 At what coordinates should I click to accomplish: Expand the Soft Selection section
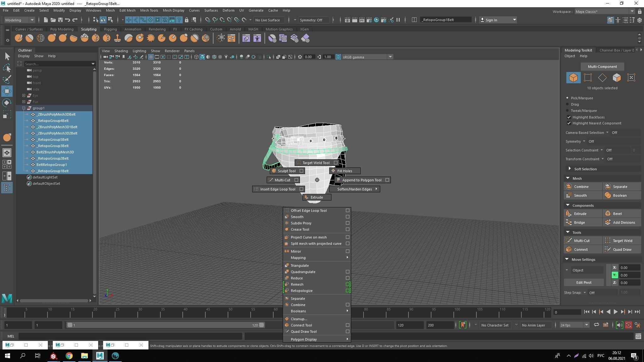[569, 169]
